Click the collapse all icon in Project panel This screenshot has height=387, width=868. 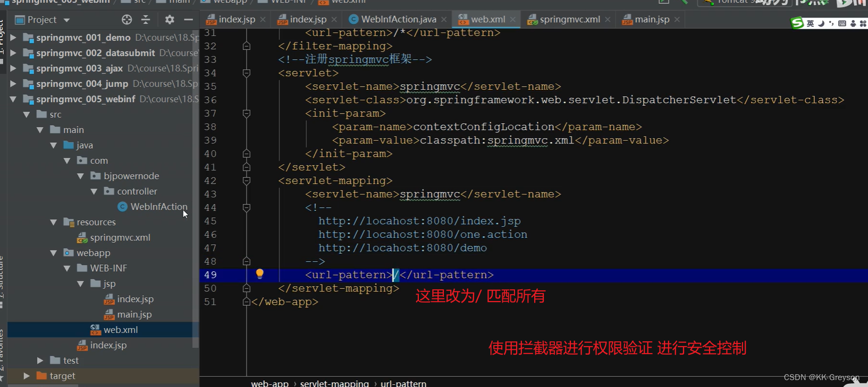(x=146, y=20)
